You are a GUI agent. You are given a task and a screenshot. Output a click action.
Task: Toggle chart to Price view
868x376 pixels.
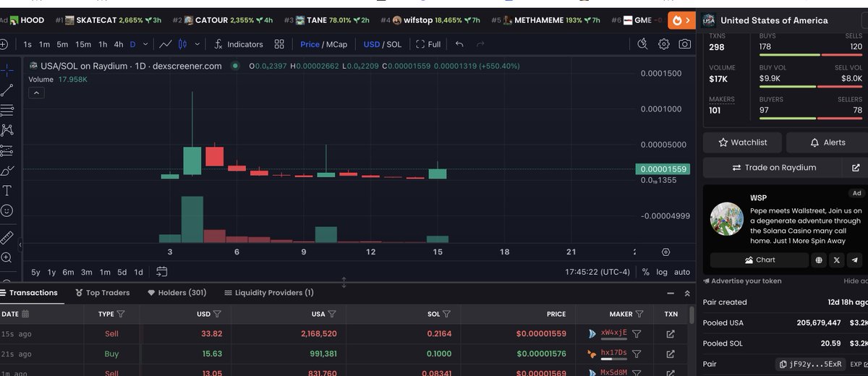tap(310, 44)
